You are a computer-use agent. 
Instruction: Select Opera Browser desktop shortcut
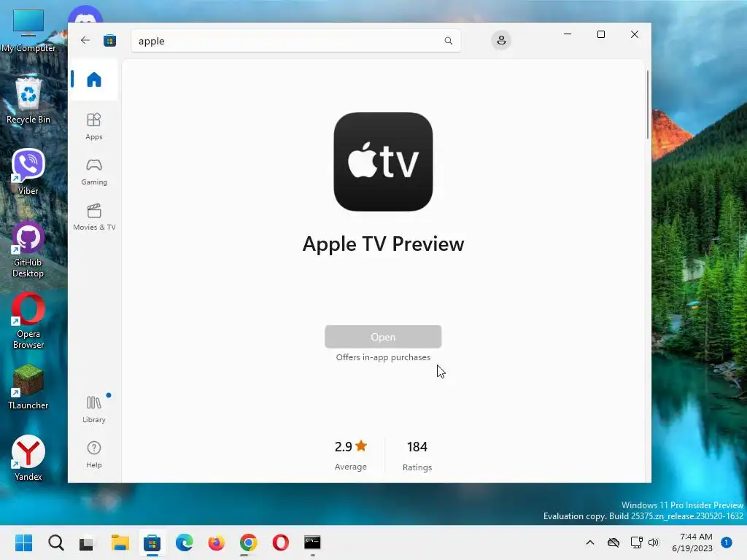click(28, 321)
